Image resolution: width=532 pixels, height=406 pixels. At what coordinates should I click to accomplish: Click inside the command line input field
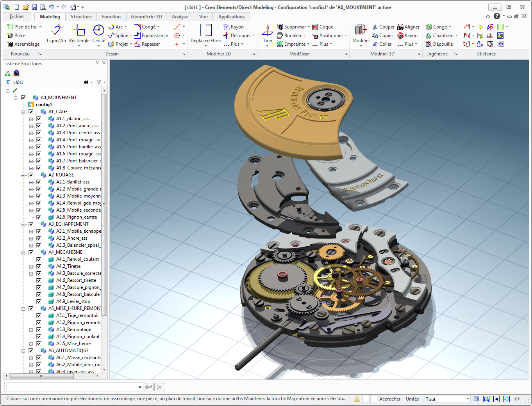click(72, 387)
